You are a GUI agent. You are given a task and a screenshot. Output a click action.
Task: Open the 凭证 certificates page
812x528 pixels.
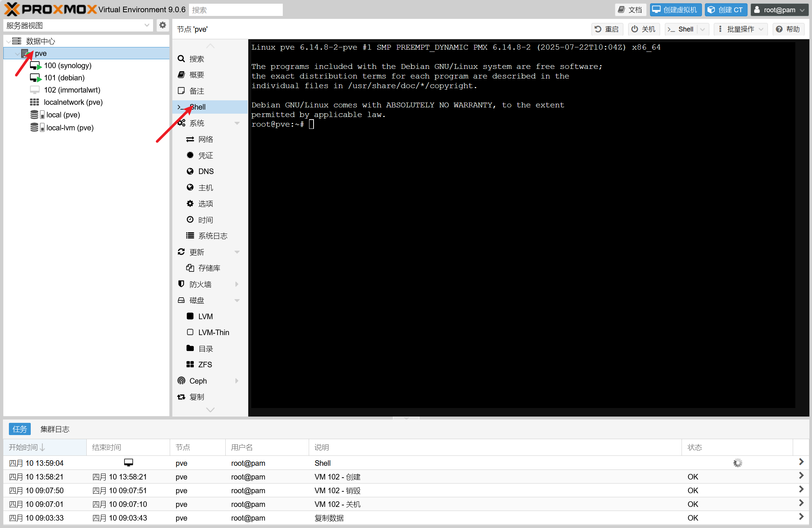[x=210, y=156]
